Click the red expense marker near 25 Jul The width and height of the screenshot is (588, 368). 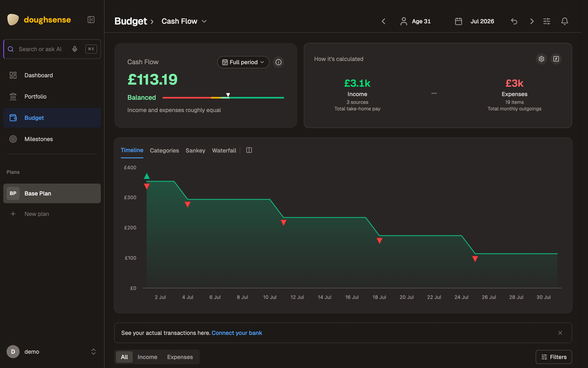tap(475, 259)
